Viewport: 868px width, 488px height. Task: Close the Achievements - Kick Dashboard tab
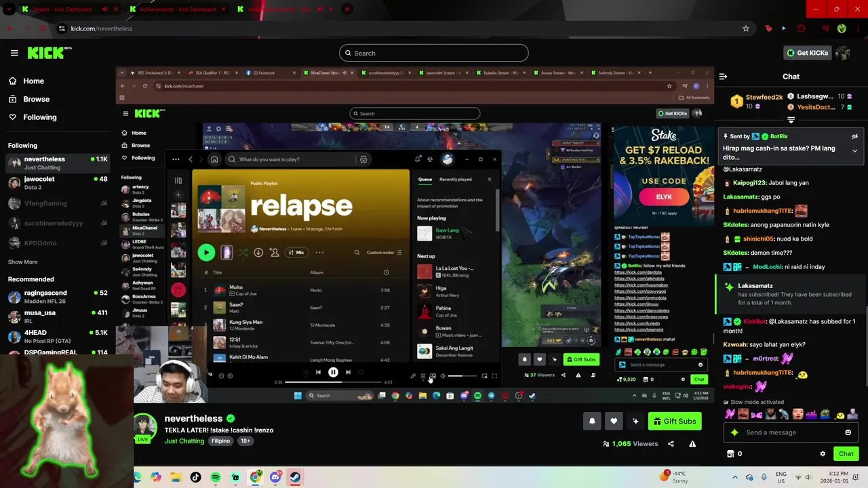(224, 9)
